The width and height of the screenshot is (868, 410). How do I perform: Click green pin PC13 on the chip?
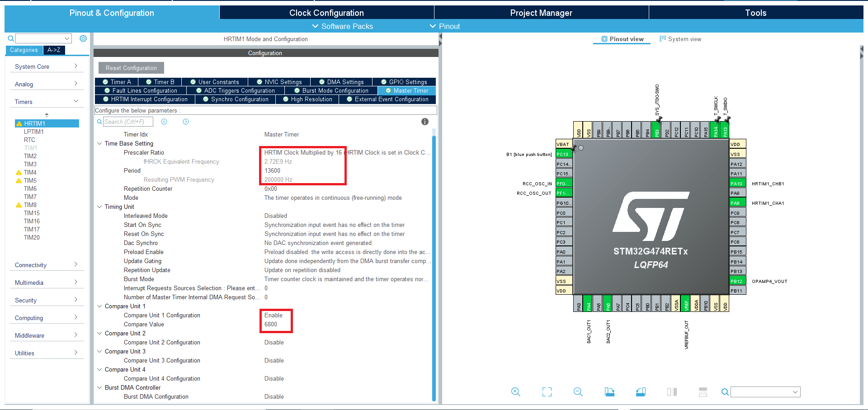pyautogui.click(x=564, y=154)
